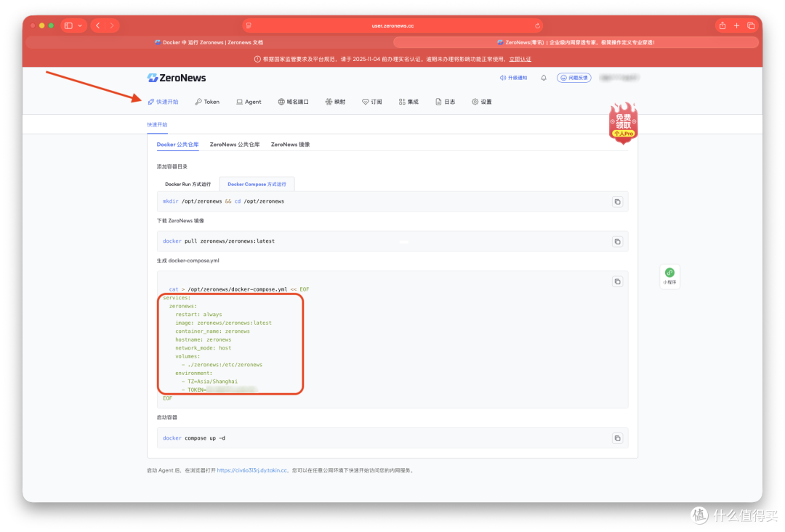Click the 快速开始 breadcrumb tab
The image size is (785, 532).
(157, 124)
